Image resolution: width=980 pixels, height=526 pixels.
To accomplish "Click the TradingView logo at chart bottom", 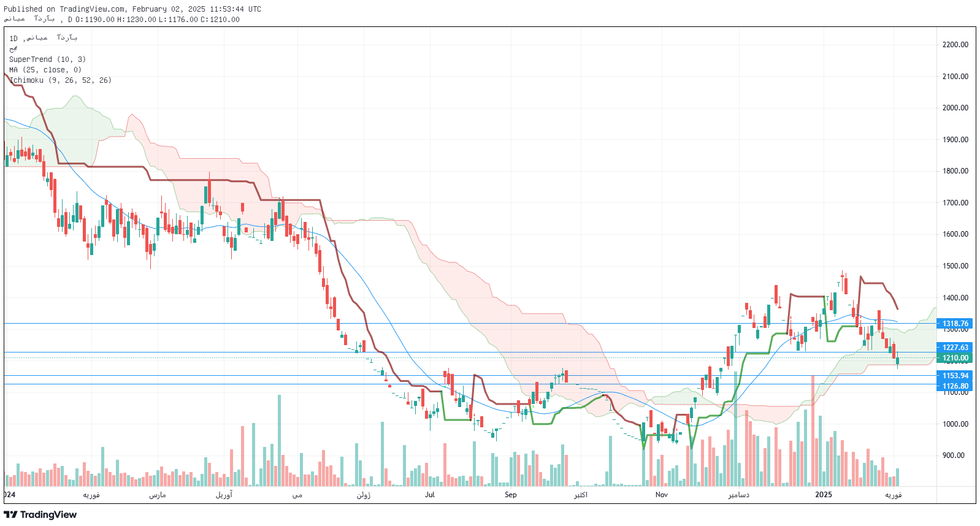I will [40, 514].
